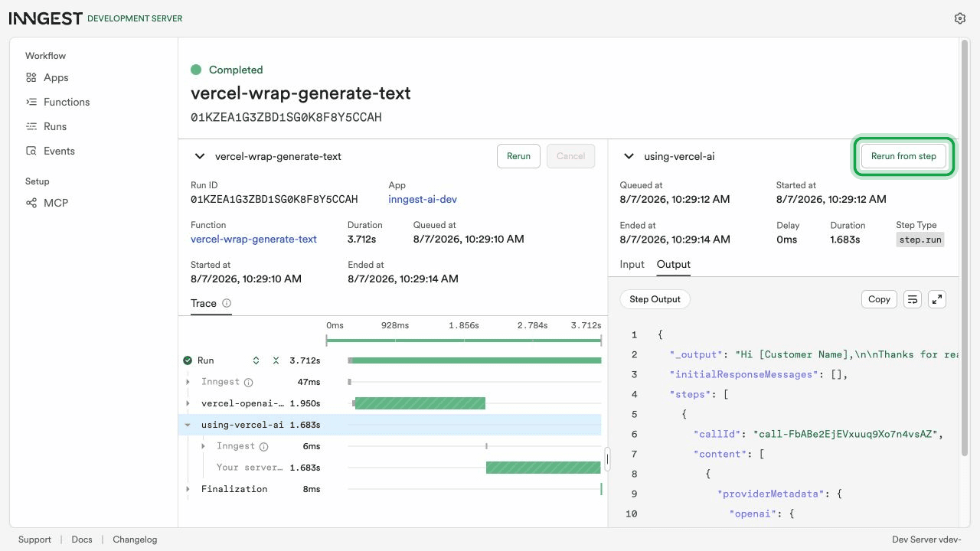Open settings via the gear icon
The image size is (980, 551).
click(x=960, y=18)
